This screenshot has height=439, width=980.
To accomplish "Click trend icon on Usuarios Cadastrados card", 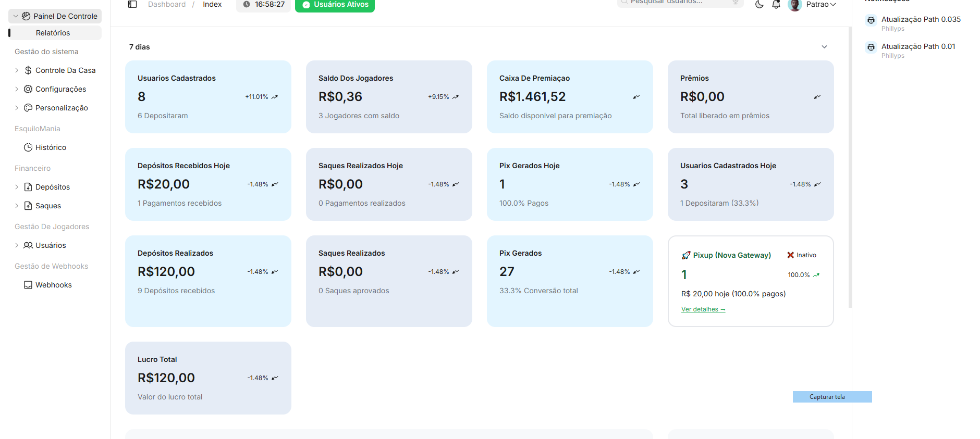I will (x=275, y=97).
